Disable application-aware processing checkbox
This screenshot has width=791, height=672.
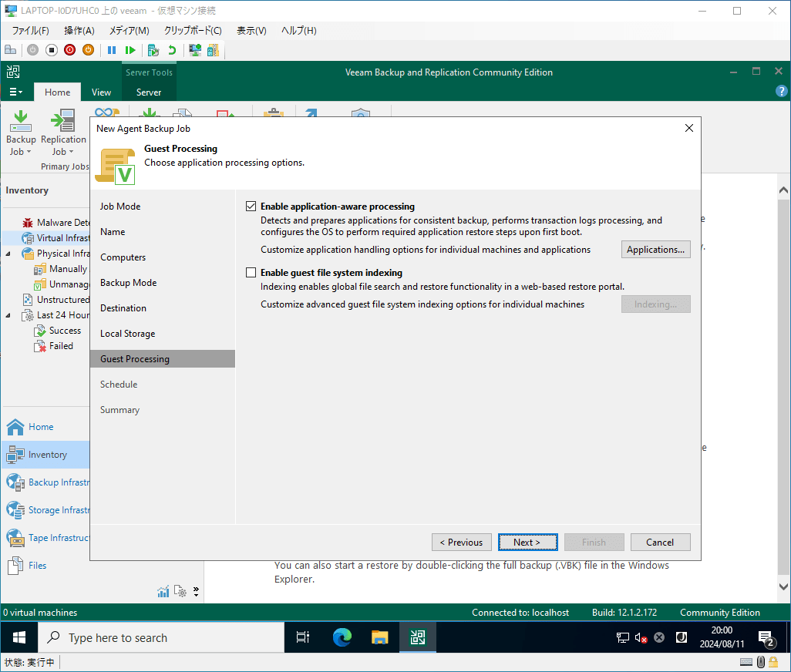[251, 207]
